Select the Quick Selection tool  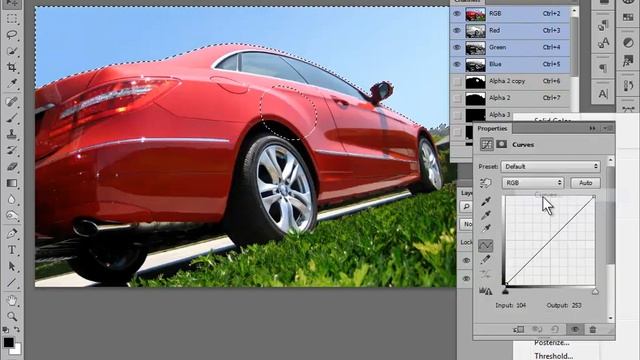click(12, 51)
